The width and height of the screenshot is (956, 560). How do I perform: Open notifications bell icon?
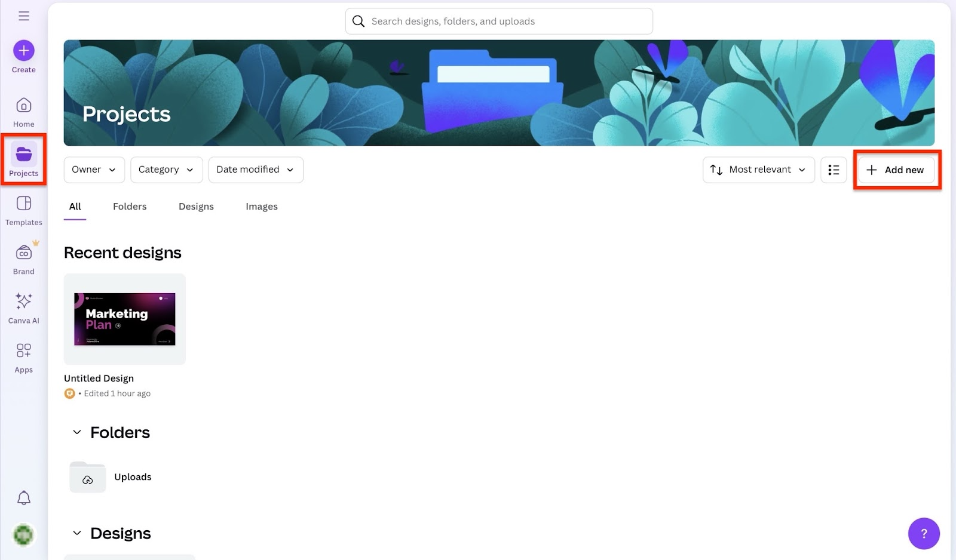(x=24, y=498)
